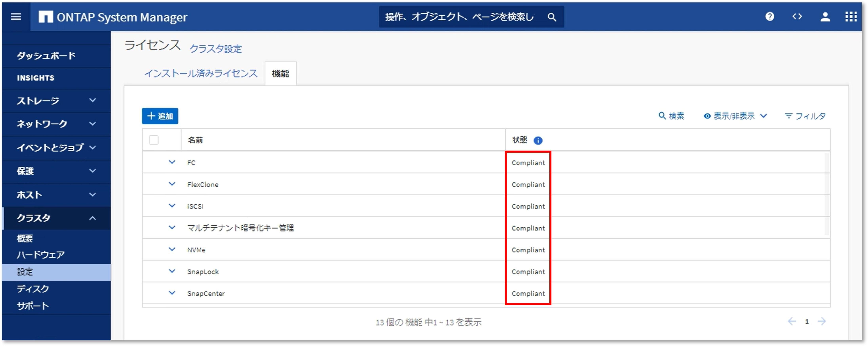The image size is (868, 346).
Task: Click the search magnifier icon in top bar
Action: [x=552, y=17]
